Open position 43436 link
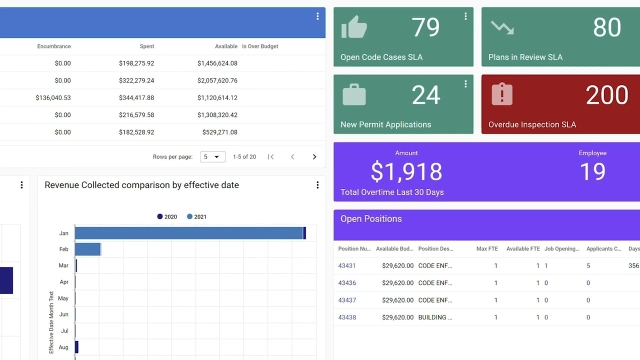This screenshot has width=640, height=360. (x=347, y=283)
